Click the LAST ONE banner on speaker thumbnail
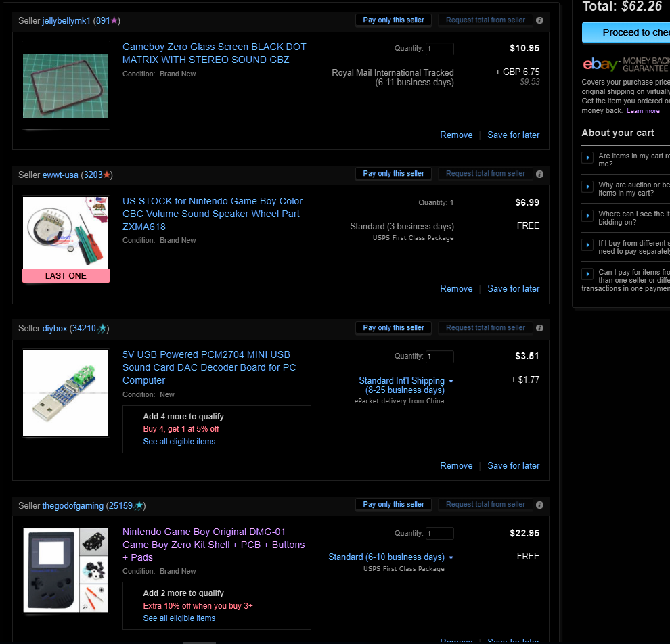Viewport: 670px width, 644px height. click(66, 276)
